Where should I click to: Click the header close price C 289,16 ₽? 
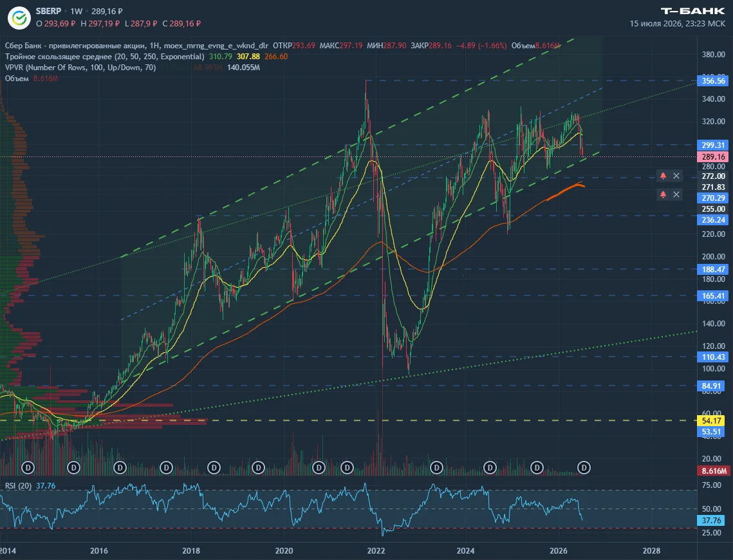(x=181, y=23)
